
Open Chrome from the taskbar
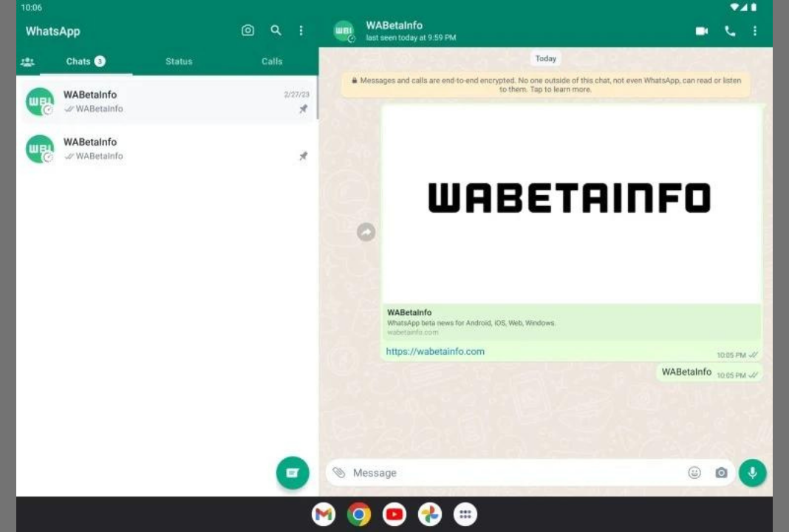click(x=359, y=514)
